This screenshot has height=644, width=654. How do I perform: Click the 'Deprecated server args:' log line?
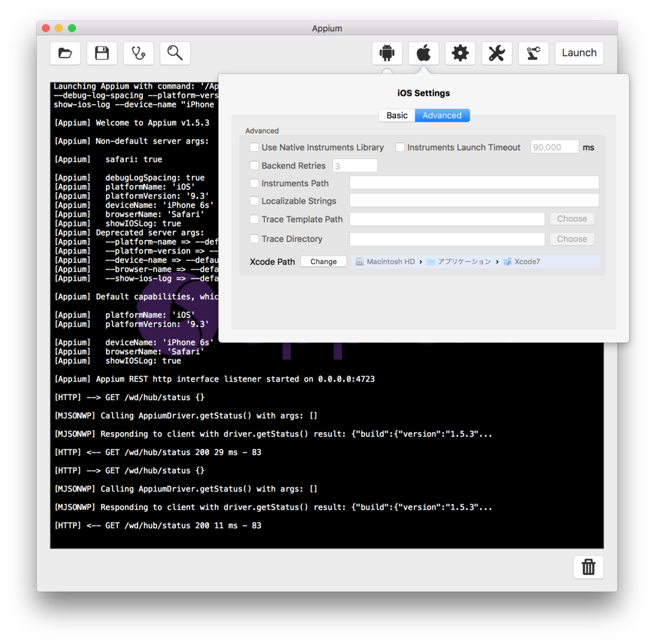click(x=129, y=232)
